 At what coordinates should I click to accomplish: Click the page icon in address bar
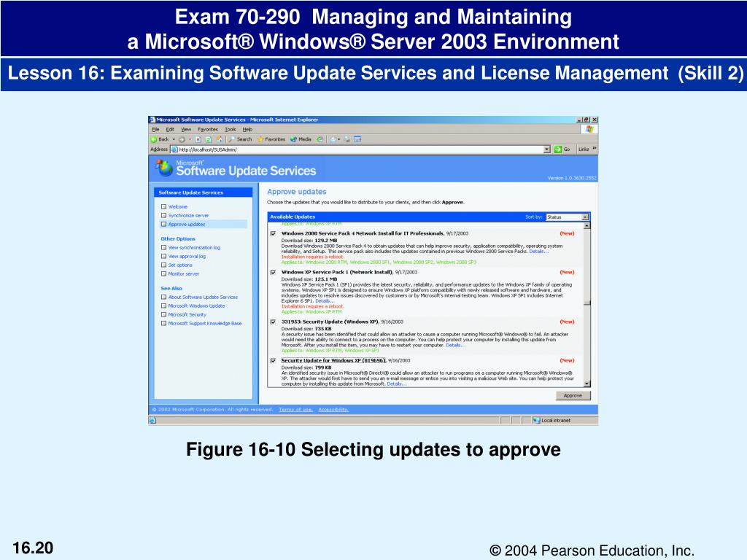click(x=175, y=149)
